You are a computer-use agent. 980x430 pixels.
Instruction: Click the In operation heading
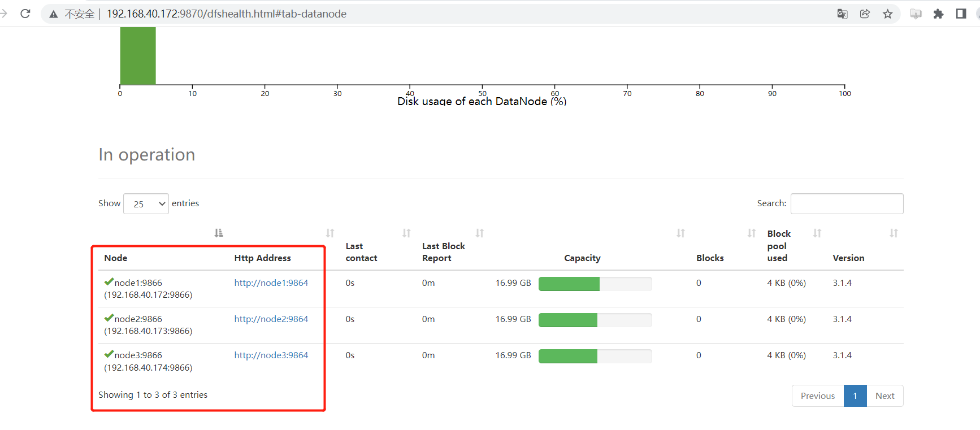[x=147, y=155]
